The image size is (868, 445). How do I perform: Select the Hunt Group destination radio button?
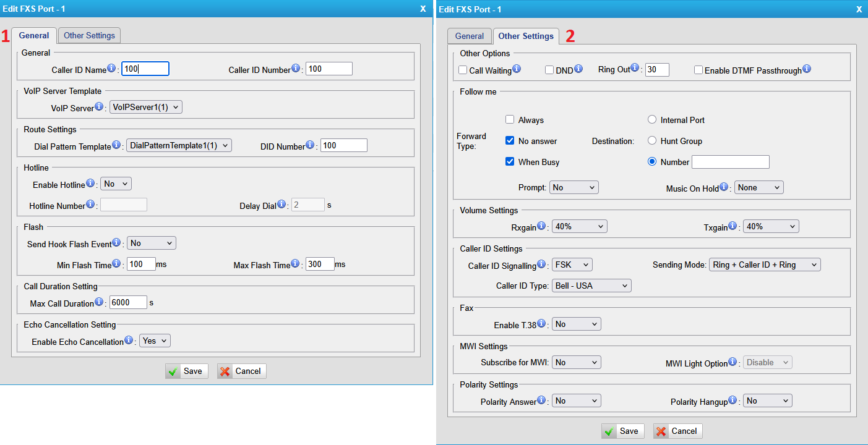click(652, 141)
